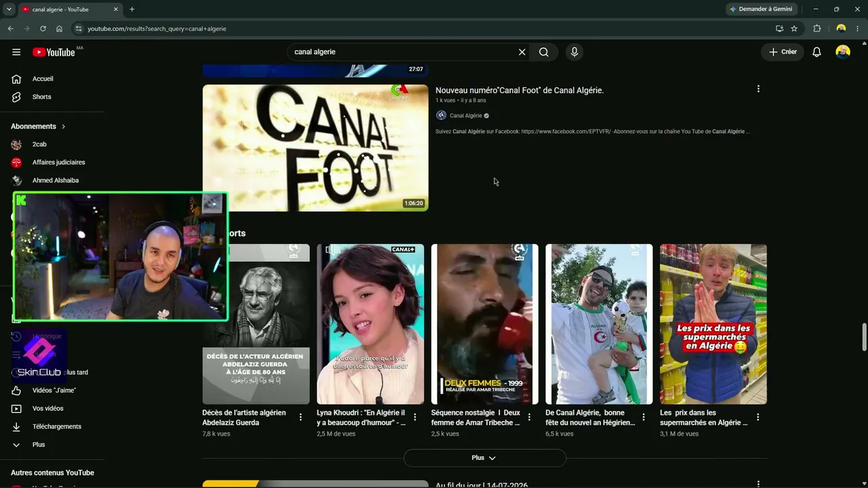The height and width of the screenshot is (488, 868).
Task: Click the Autres contenus YouTube heading
Action: click(x=52, y=473)
